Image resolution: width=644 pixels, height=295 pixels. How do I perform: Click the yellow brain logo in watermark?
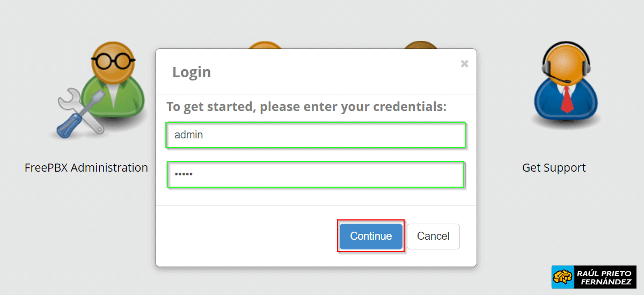pyautogui.click(x=563, y=277)
